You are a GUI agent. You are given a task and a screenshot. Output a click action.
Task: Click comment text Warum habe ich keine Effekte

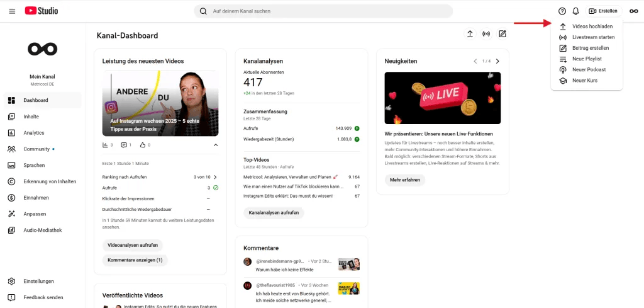tap(284, 270)
